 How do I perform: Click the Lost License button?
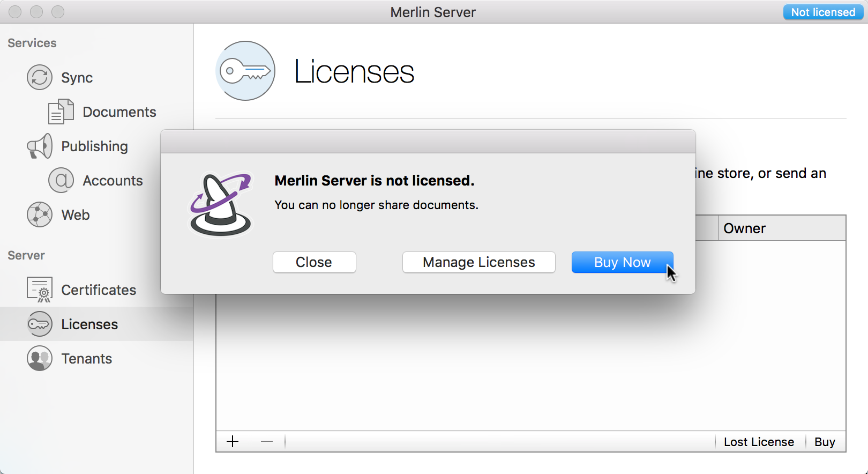pos(759,442)
